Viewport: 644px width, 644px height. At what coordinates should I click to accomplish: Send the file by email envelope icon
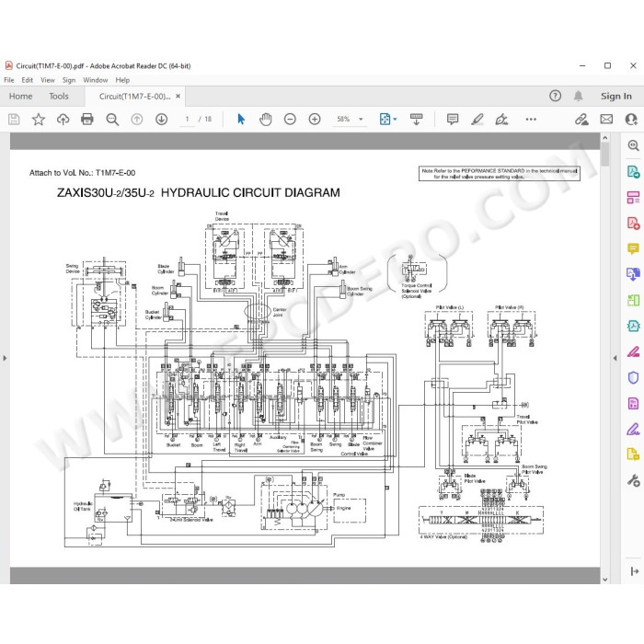pos(606,120)
